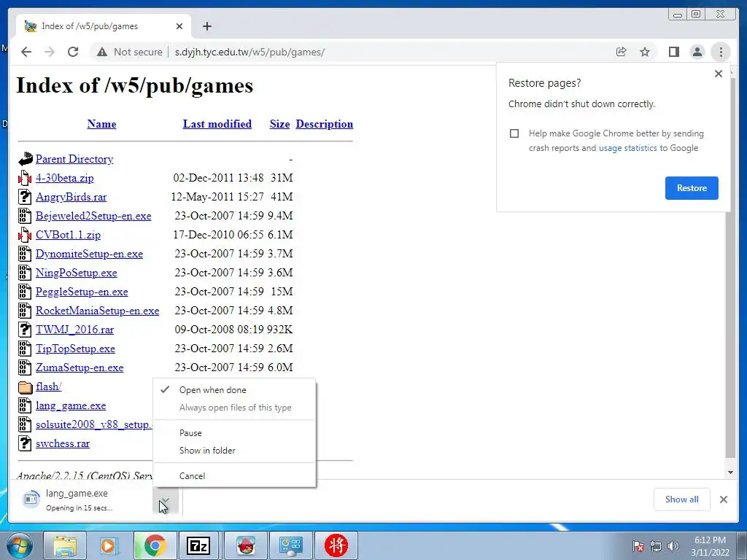The width and height of the screenshot is (747, 560).
Task: Download TWMJ_2016.rar
Action: 75,330
